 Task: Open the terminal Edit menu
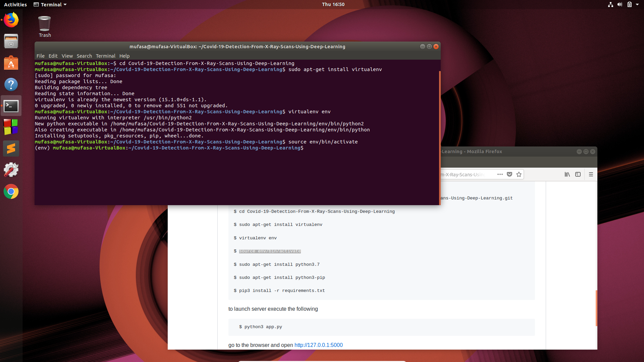point(53,56)
